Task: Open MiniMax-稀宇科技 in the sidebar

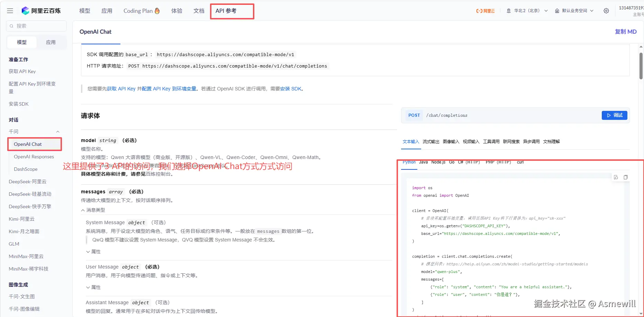Action: [28, 269]
